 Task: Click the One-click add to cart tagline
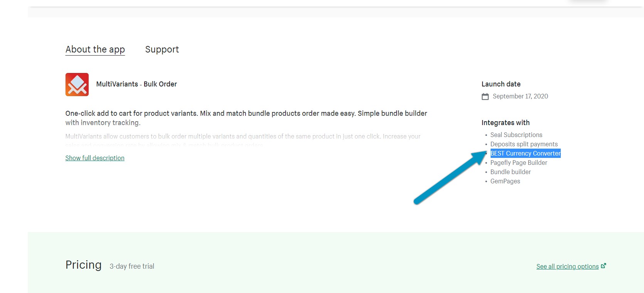(246, 118)
